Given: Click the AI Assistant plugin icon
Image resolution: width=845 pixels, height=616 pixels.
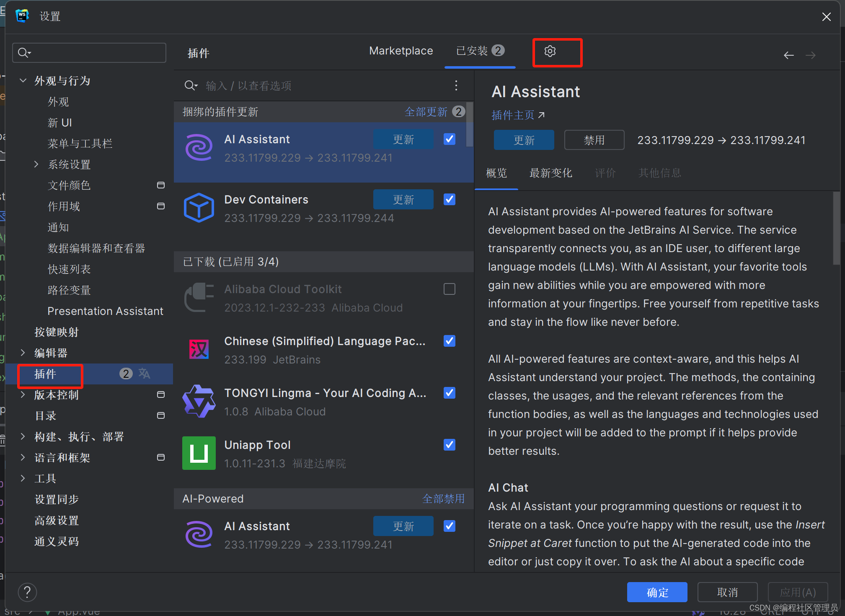Looking at the screenshot, I should [x=199, y=147].
